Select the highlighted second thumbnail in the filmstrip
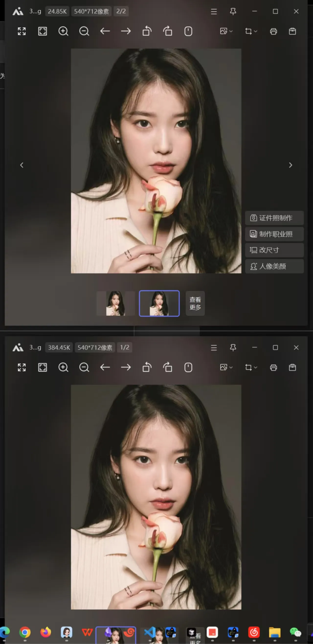 click(159, 303)
